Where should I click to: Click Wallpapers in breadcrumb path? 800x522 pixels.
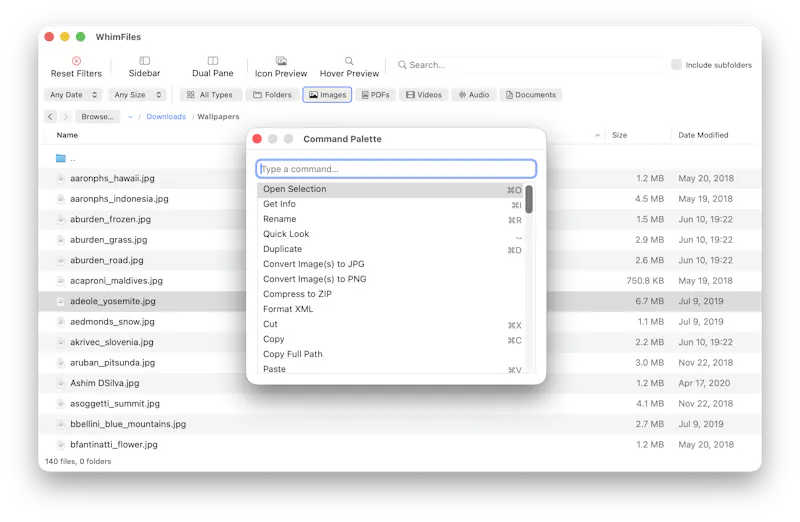point(218,117)
